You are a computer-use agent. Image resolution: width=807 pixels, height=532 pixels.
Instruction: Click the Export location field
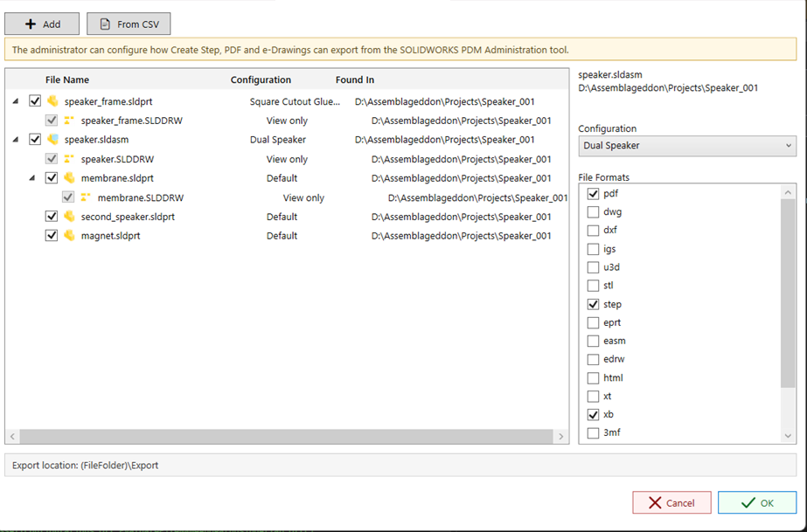coord(400,466)
